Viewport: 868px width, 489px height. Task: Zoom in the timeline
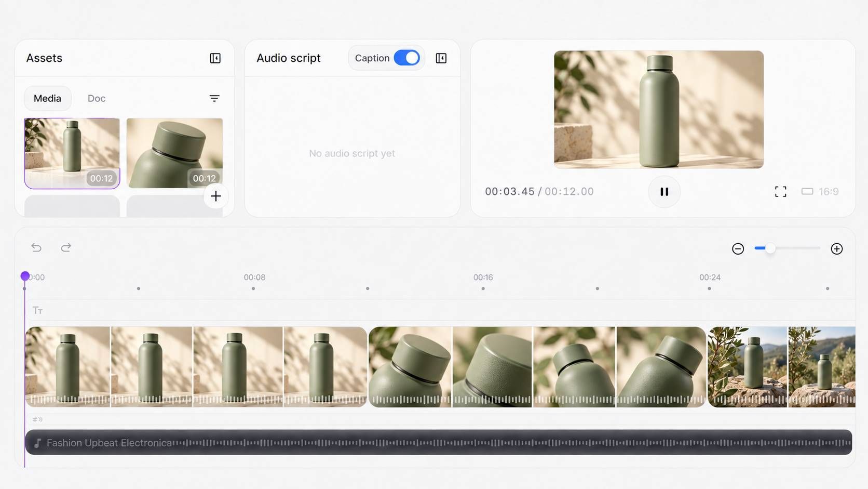(x=836, y=249)
